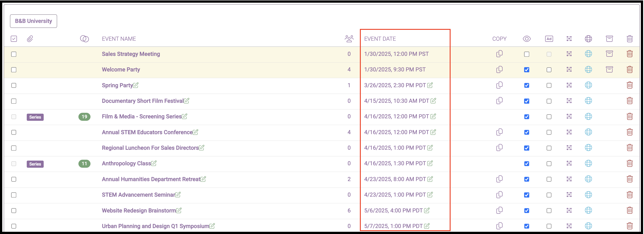Click the paperclip attachment header icon
This screenshot has height=234, width=644.
pyautogui.click(x=30, y=39)
